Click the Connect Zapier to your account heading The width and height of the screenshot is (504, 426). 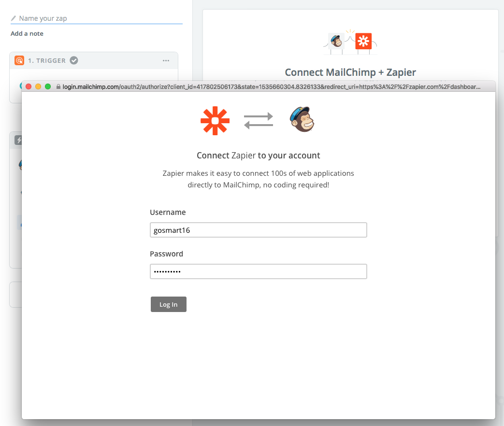(259, 156)
